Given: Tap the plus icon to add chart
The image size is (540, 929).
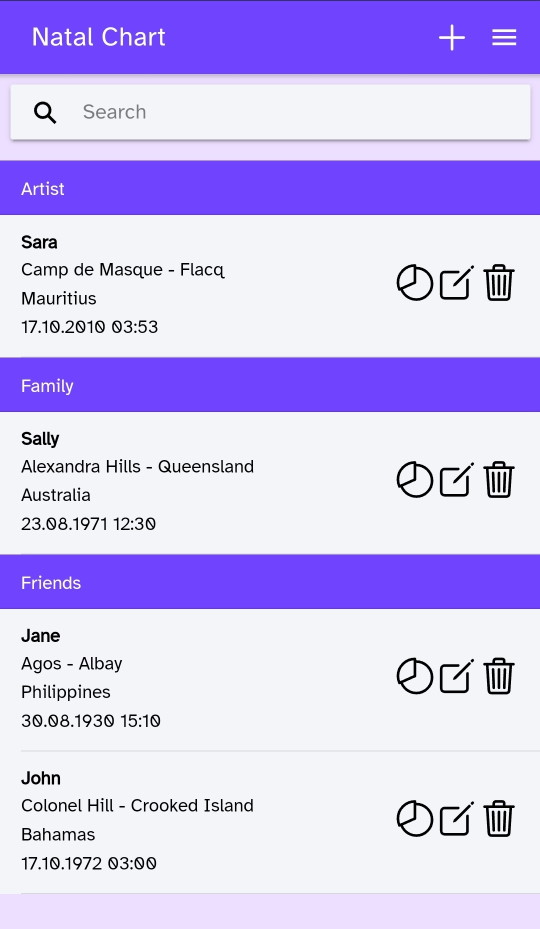Looking at the screenshot, I should coord(452,38).
